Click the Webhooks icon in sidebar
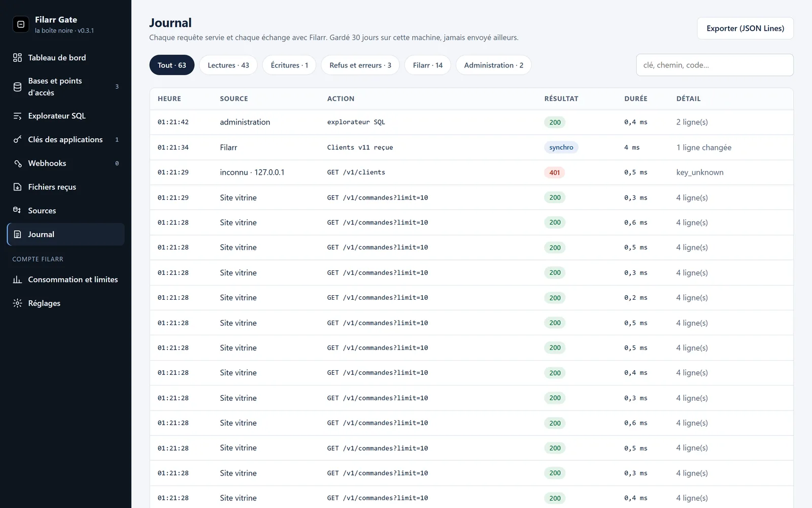This screenshot has width=812, height=508. tap(17, 163)
